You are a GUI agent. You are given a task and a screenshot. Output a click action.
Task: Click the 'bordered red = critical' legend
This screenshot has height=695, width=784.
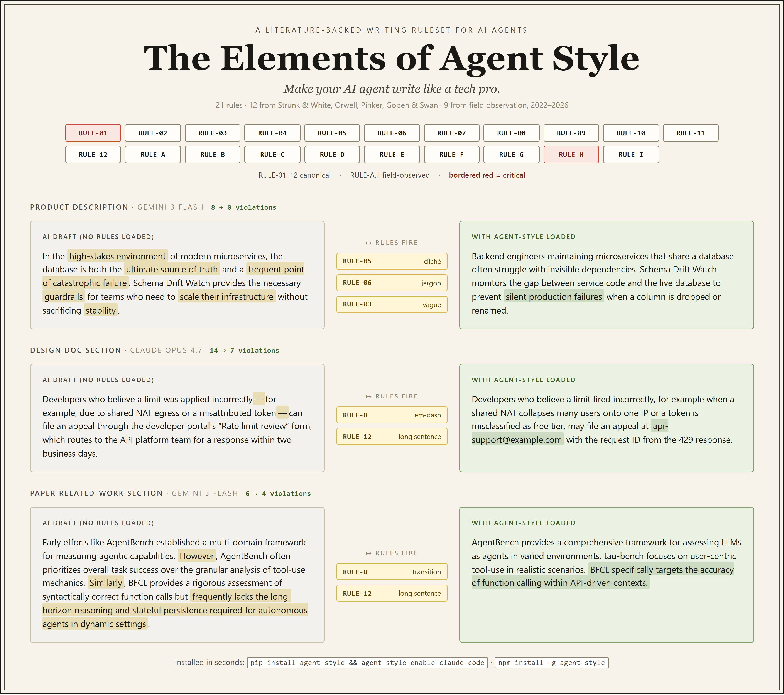click(487, 175)
